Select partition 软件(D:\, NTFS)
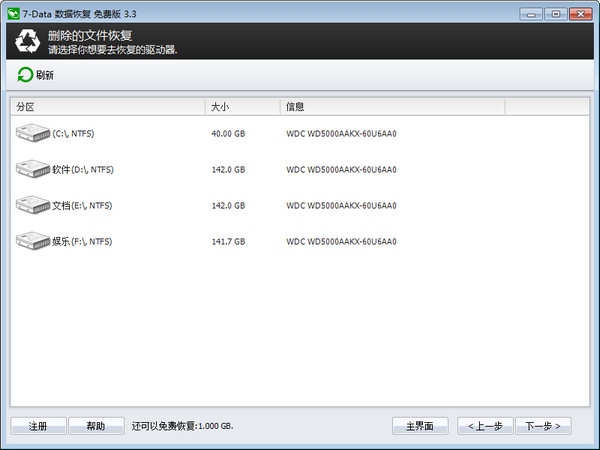600x450 pixels. [x=83, y=170]
